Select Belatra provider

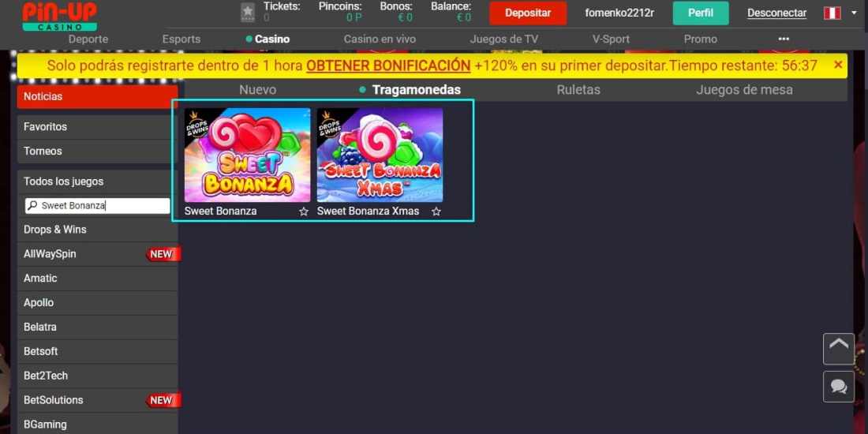point(97,327)
